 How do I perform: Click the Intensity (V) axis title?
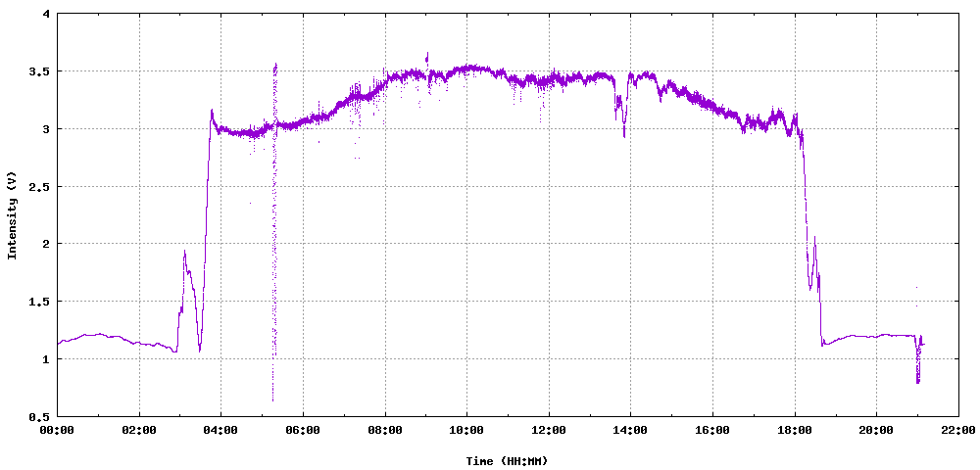click(x=11, y=215)
